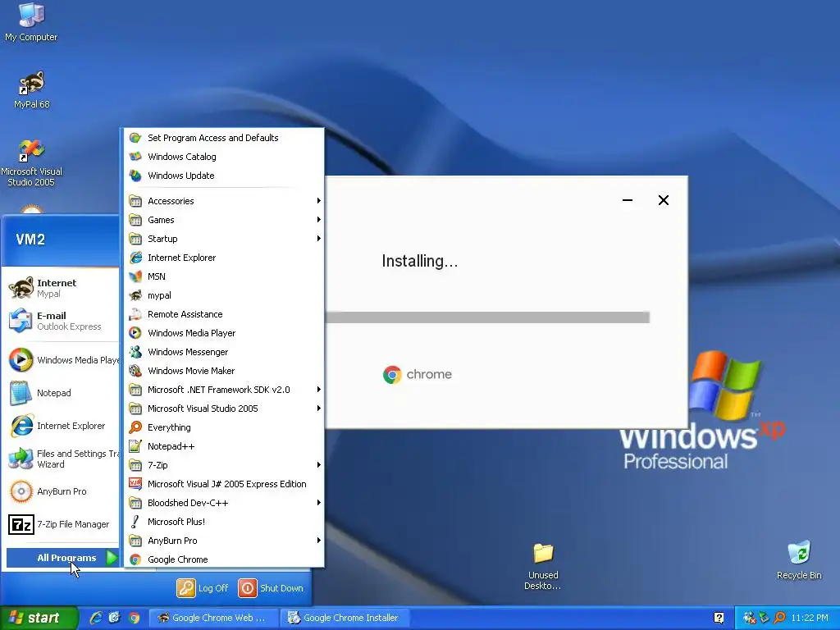The height and width of the screenshot is (630, 840).
Task: Open Microsoft Visual Studio 2005 desktop shortcut
Action: point(31,163)
